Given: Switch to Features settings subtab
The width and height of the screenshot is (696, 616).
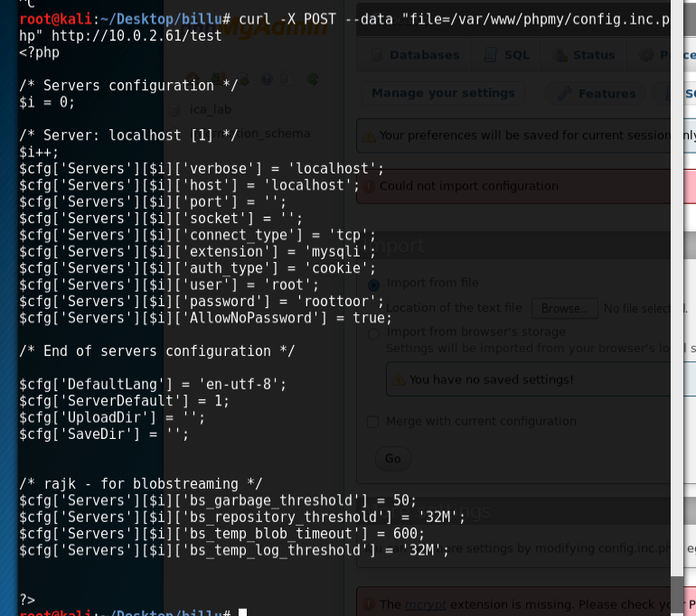Looking at the screenshot, I should tap(595, 94).
